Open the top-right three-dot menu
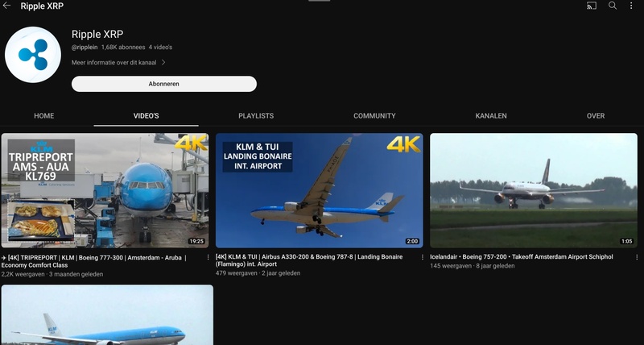644x345 pixels. tap(631, 6)
